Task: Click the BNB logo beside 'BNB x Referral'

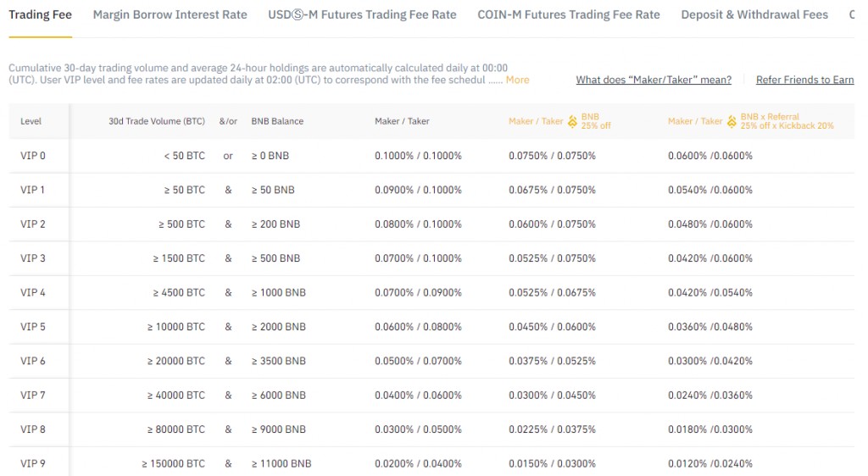Action: point(732,121)
